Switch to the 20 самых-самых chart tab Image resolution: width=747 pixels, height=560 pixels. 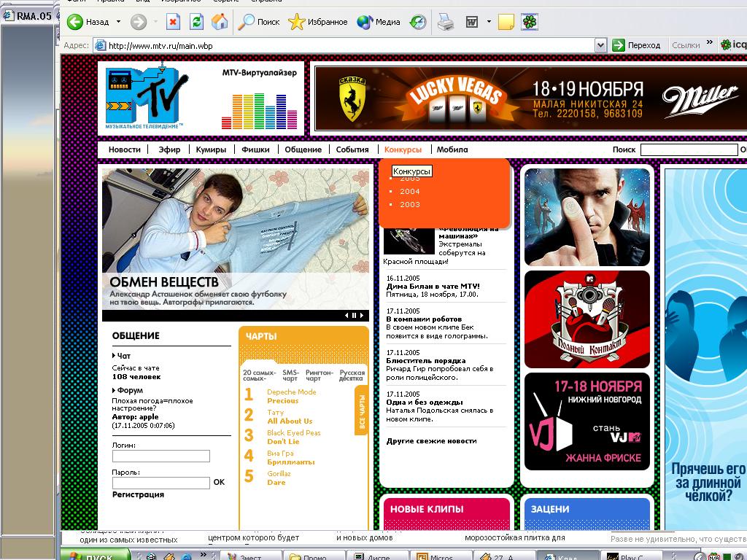point(259,376)
